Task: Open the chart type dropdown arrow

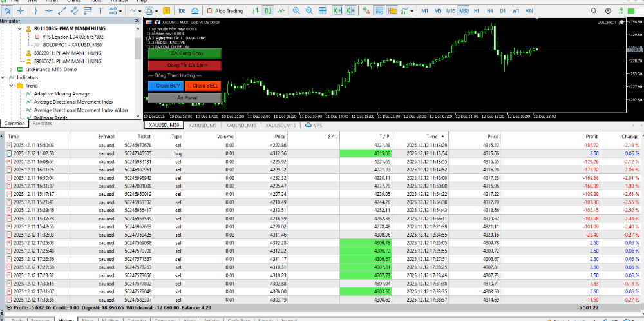Action: 140,11
